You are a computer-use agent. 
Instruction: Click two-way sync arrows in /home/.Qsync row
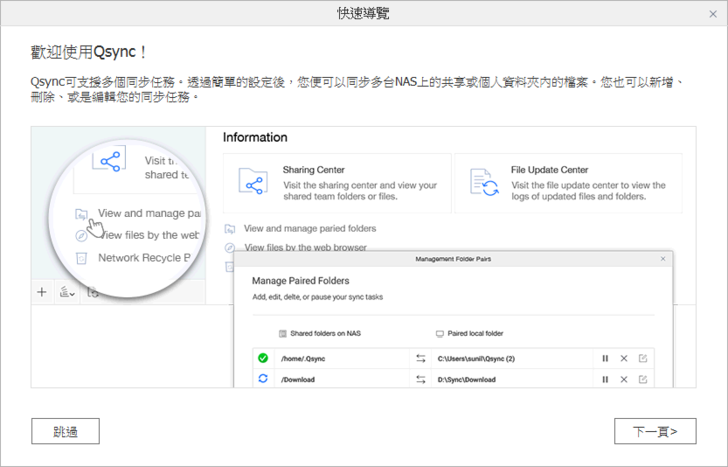coord(421,358)
